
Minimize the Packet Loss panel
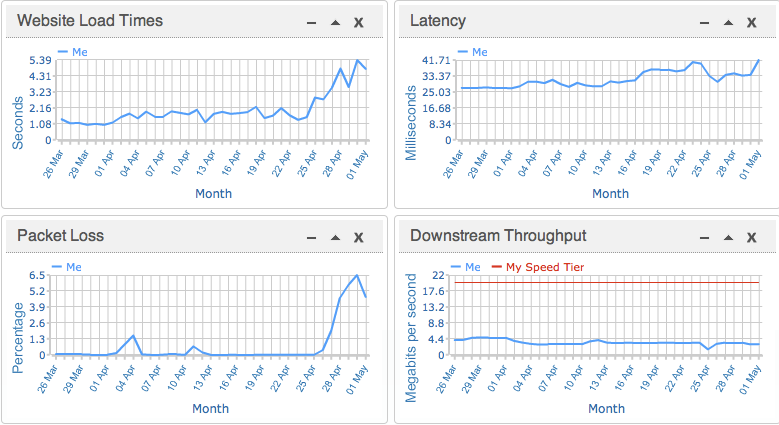312,238
